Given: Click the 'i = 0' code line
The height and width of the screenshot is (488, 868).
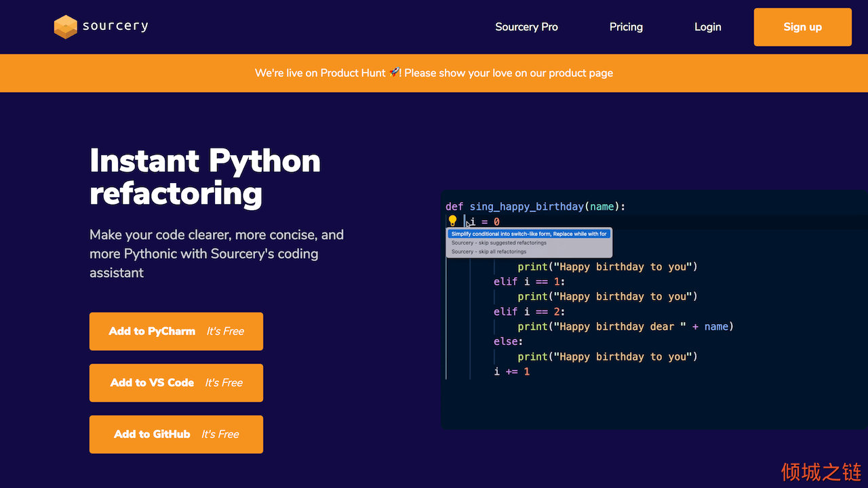Looking at the screenshot, I should click(485, 222).
